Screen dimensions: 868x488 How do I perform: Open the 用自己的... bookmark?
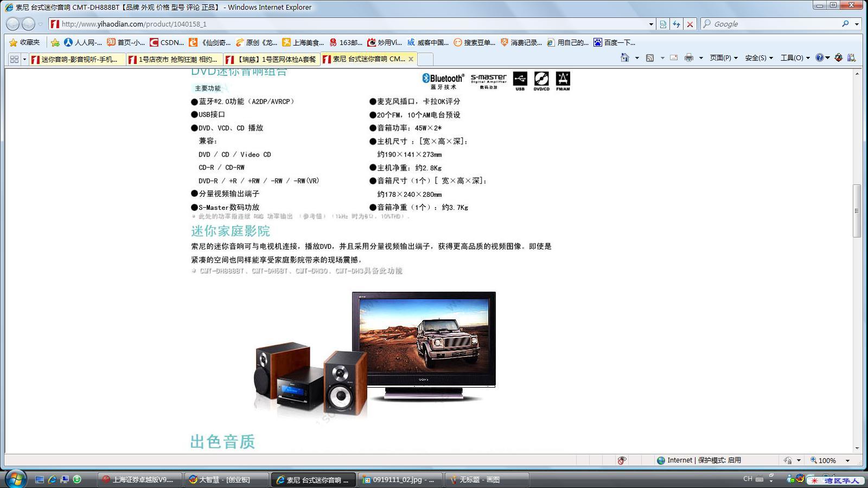567,42
